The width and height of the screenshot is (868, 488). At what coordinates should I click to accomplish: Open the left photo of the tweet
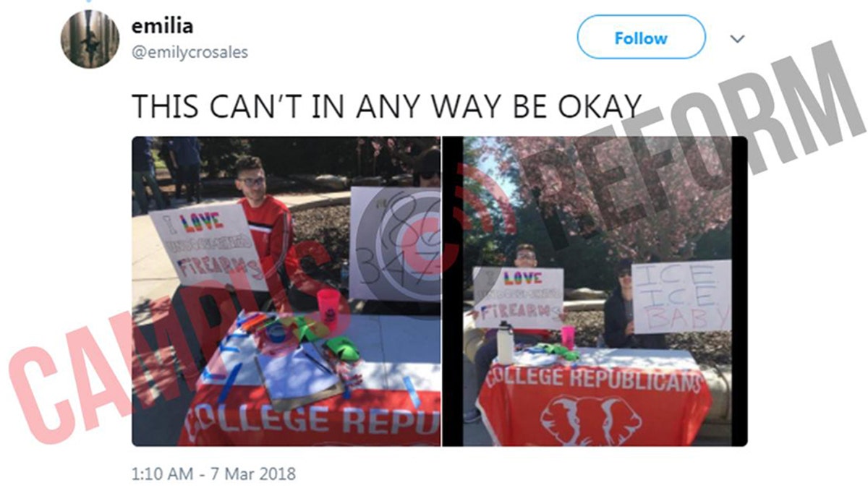286,291
